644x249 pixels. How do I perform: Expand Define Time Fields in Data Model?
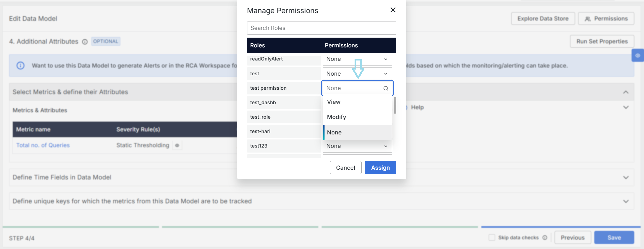[626, 177]
